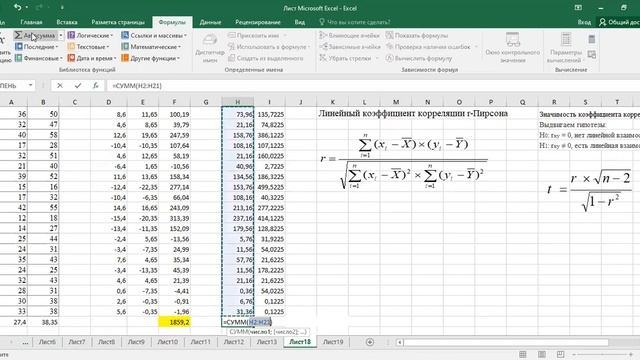
Task: Switch to the Вид ribbon tab
Action: click(300, 22)
